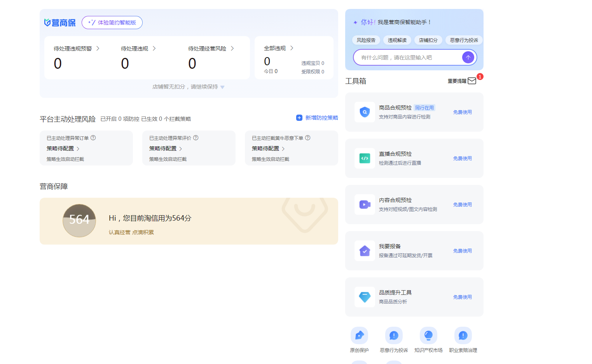Open 全部违规 chevron
Image resolution: width=592 pixels, height=364 pixels.
(x=292, y=48)
